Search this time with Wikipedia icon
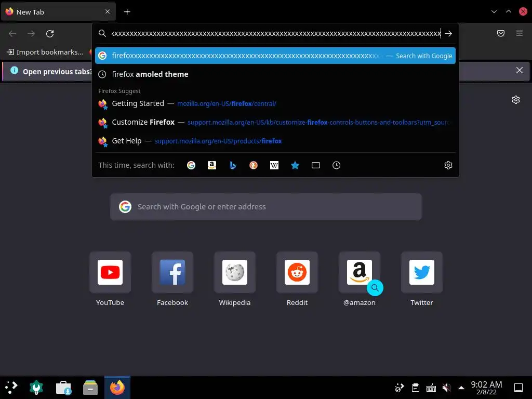Screen dimensions: 532x399 274,165
